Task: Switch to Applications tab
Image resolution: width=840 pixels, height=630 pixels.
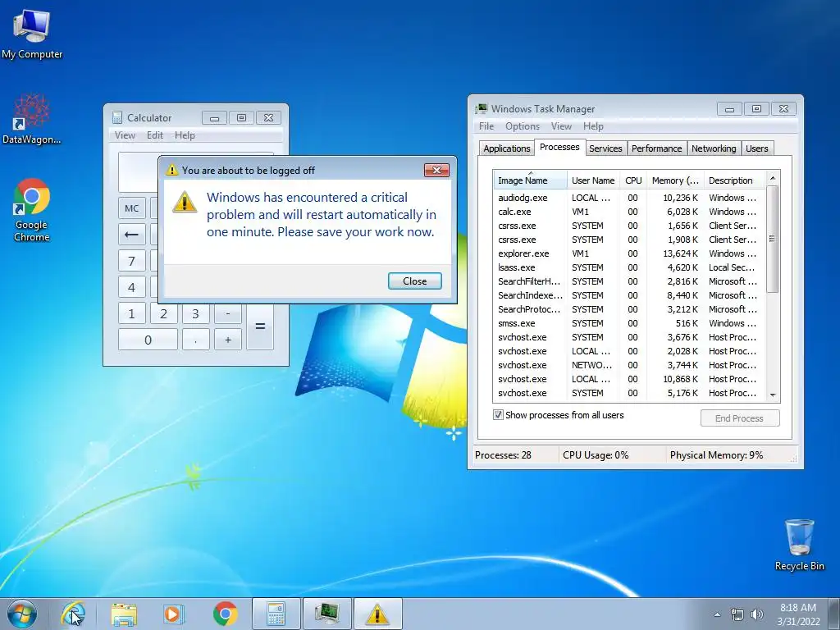Action: (x=506, y=148)
